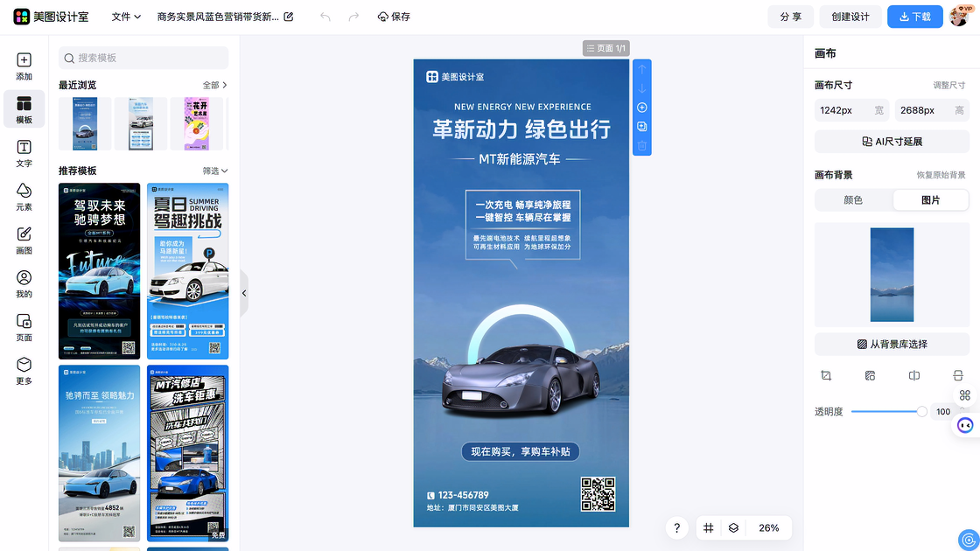Screen dimensions: 980x551
Task: Open the 文件 dropdown menu
Action: [126, 17]
